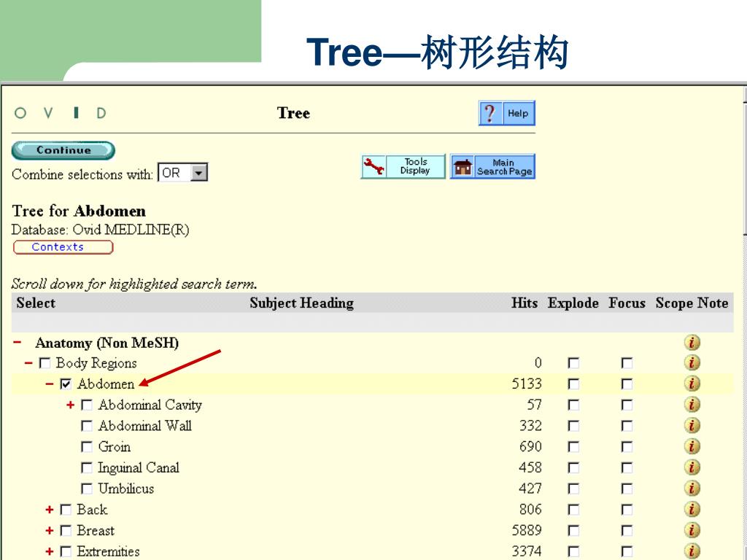Open the Contexts button

point(63,247)
